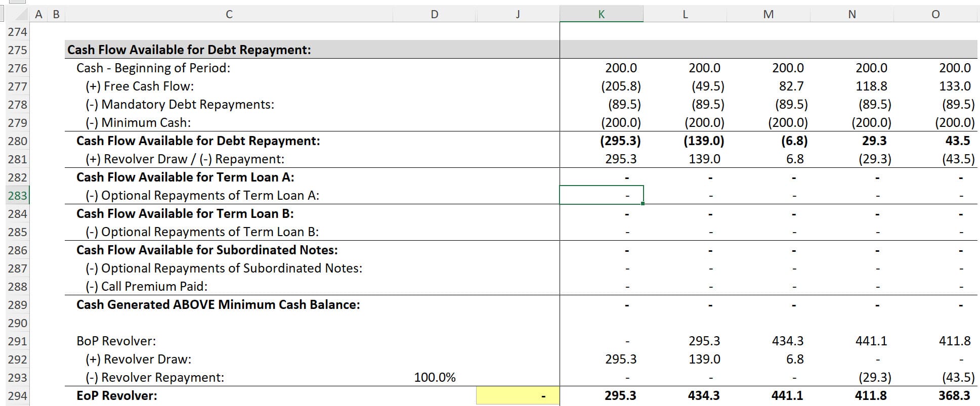Select row 280 header
Image resolution: width=980 pixels, height=406 pixels.
pos(17,141)
